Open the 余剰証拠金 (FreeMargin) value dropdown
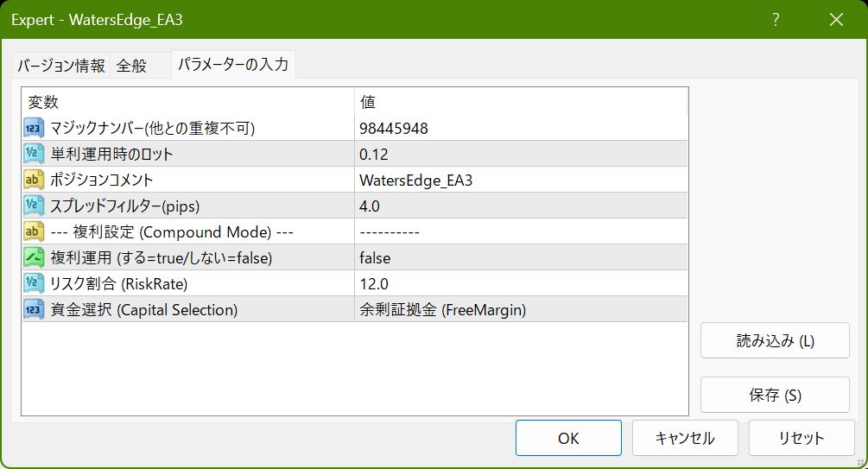868x469 pixels. point(443,309)
